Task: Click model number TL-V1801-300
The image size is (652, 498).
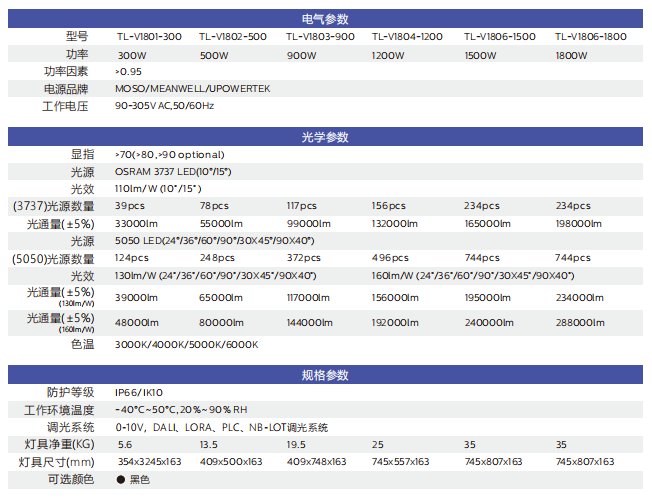Action: (x=149, y=37)
